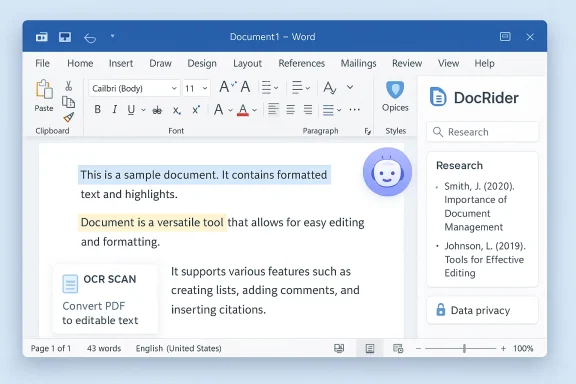
Task: Toggle Strikethrough formatting
Action: (157, 110)
